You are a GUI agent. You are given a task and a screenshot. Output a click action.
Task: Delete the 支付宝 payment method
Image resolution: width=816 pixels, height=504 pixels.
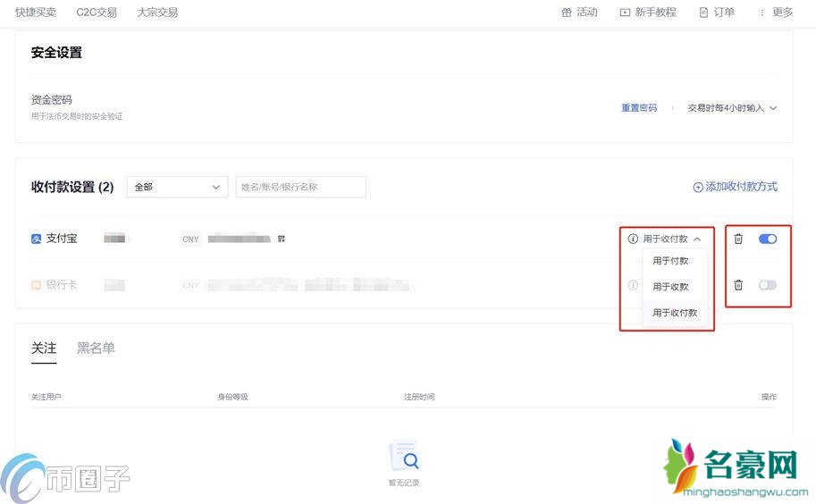(738, 239)
